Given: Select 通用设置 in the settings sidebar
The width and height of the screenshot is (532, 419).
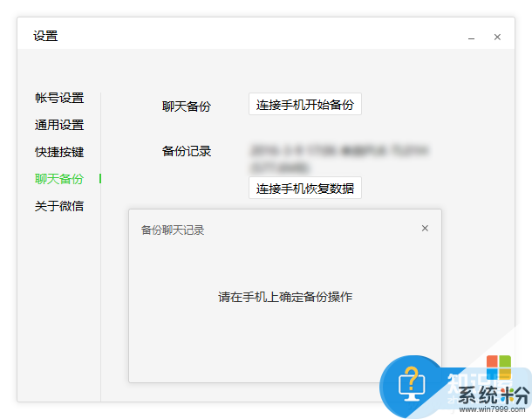Looking at the screenshot, I should pos(59,125).
